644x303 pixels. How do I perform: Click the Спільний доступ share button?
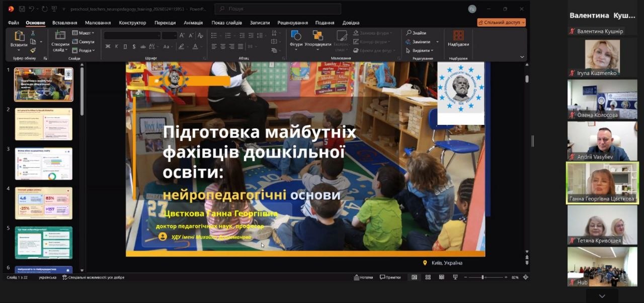pos(501,23)
